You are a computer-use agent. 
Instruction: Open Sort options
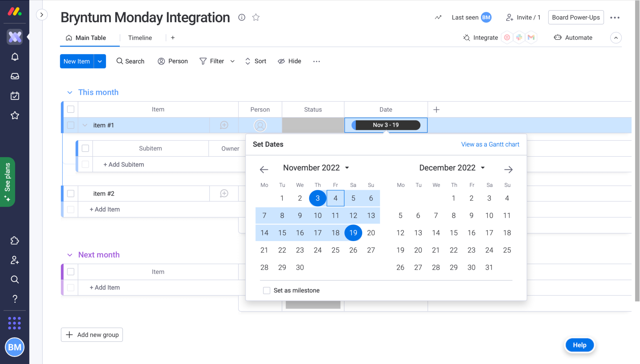[x=256, y=61]
